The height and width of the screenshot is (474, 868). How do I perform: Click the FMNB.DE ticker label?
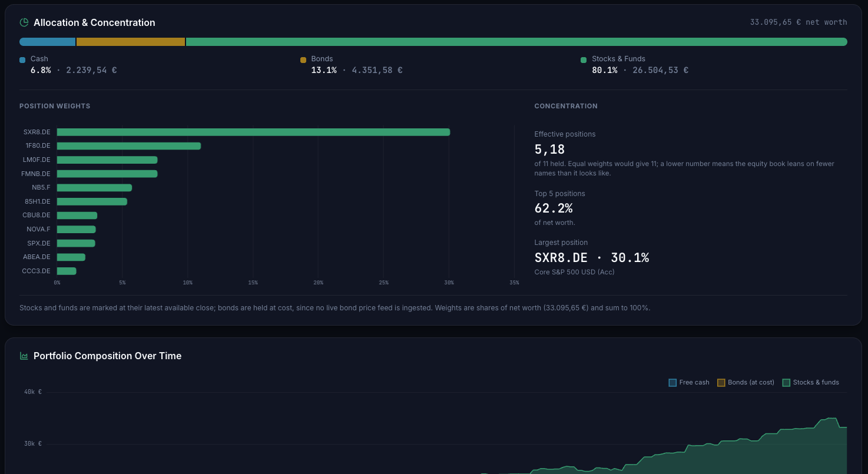point(36,174)
